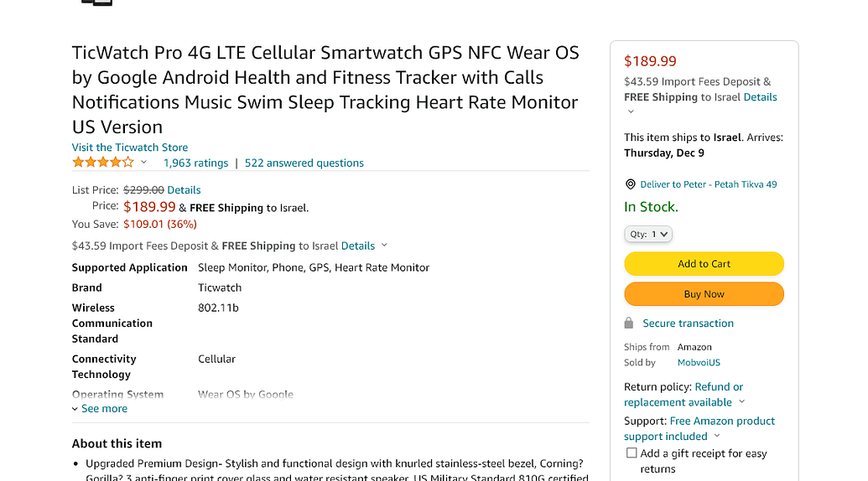
Task: Open the 1,963 ratings link
Action: point(195,163)
